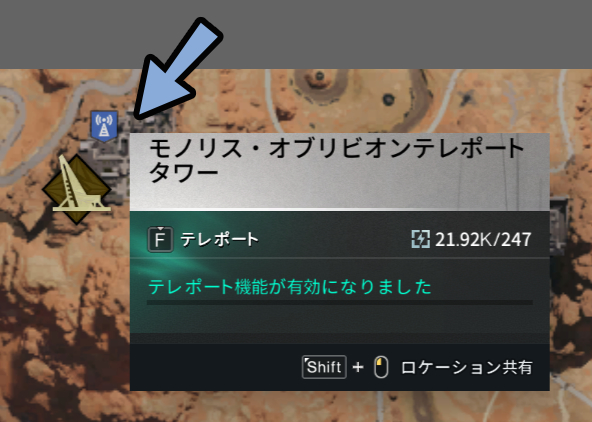Click the ロケーション共有 share location label
This screenshot has width=592, height=422.
coord(467,367)
